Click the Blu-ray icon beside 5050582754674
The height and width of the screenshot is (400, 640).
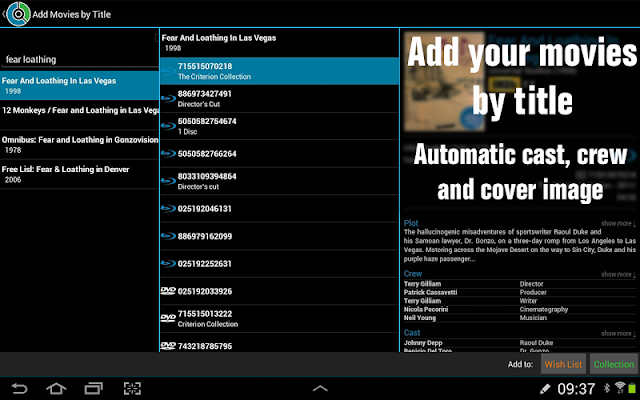click(x=168, y=126)
